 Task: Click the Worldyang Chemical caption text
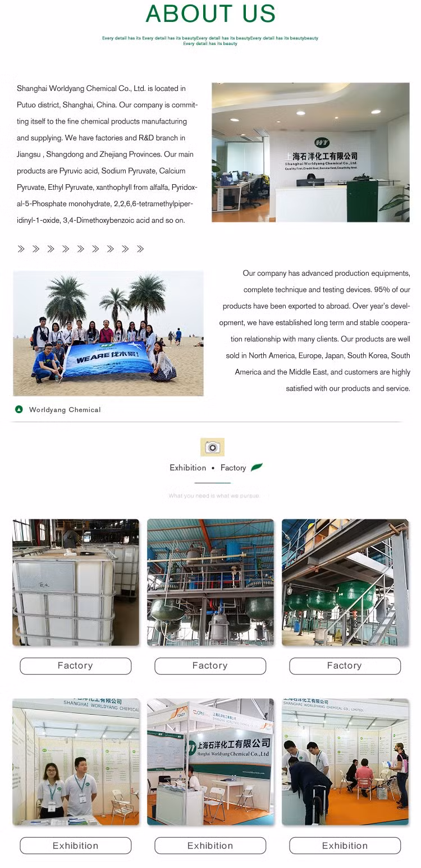coord(65,410)
